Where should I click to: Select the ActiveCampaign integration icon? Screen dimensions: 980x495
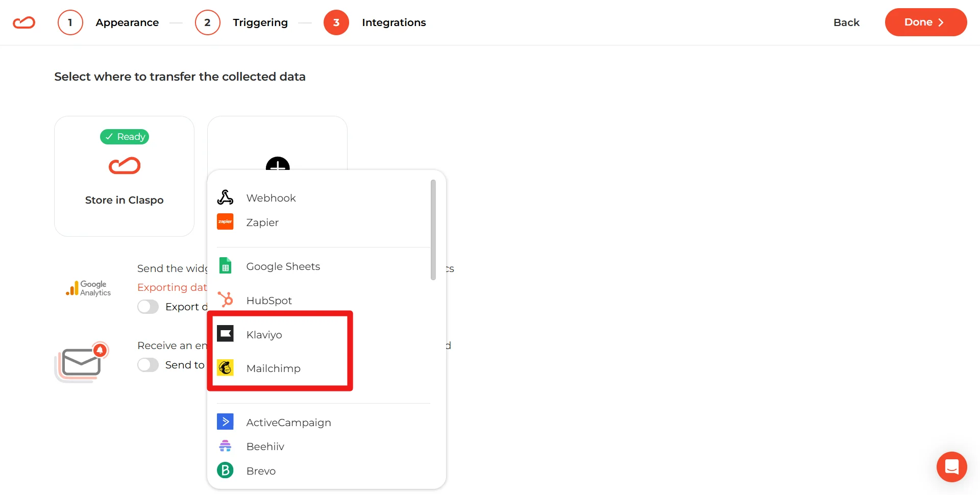pos(225,422)
